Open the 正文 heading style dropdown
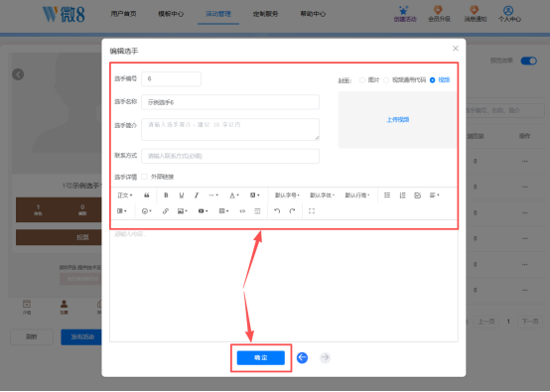Screen dimensions: 550x392 pos(125,196)
